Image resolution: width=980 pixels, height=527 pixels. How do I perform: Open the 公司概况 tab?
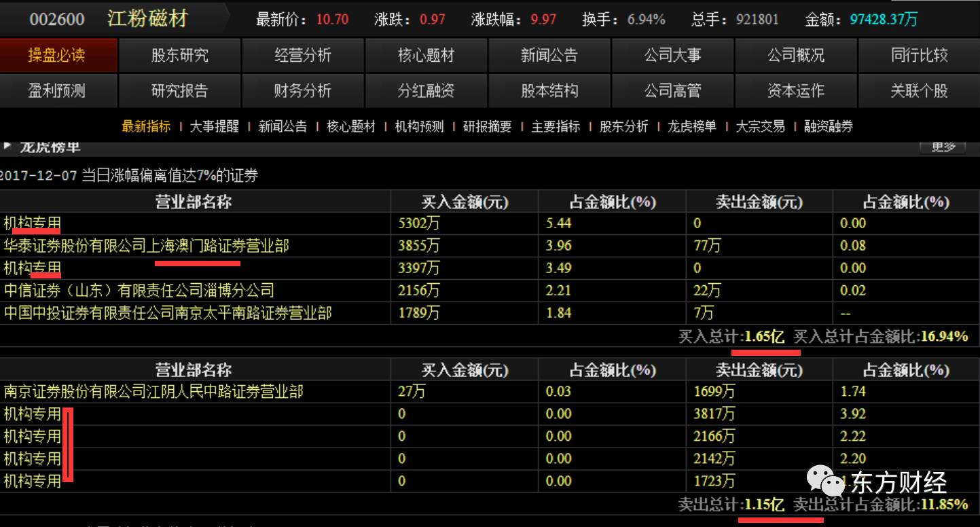click(x=796, y=56)
